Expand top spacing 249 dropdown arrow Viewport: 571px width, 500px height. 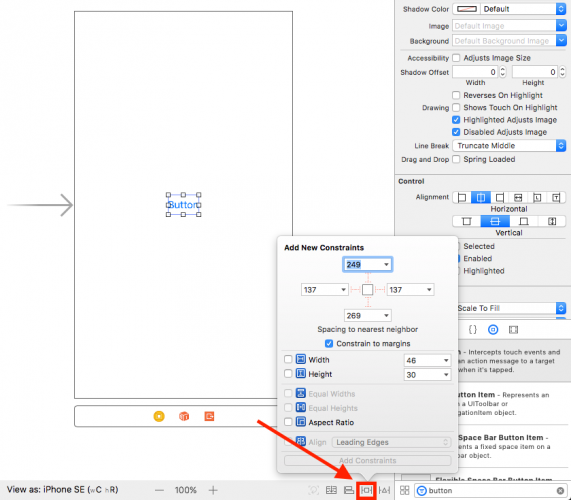point(386,265)
